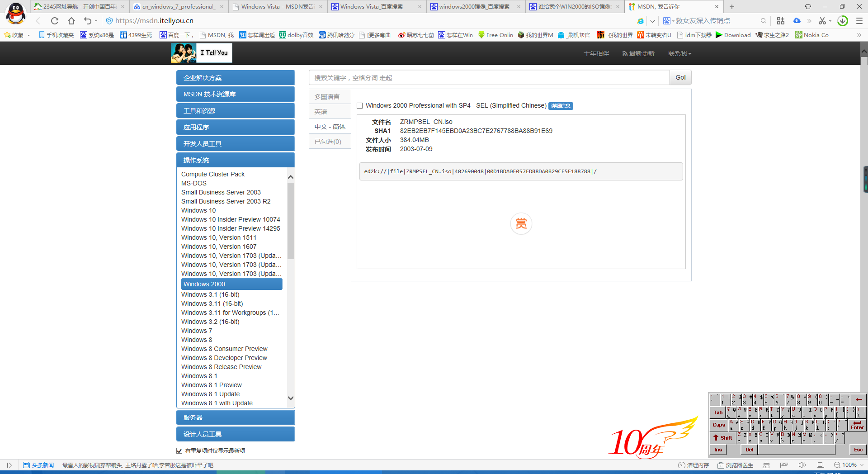Select the 多国语言 language tab
The width and height of the screenshot is (868, 474).
pos(330,97)
